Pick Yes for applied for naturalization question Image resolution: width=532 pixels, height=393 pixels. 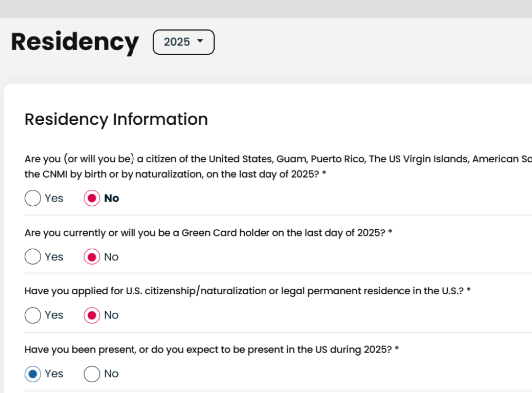[x=33, y=315]
